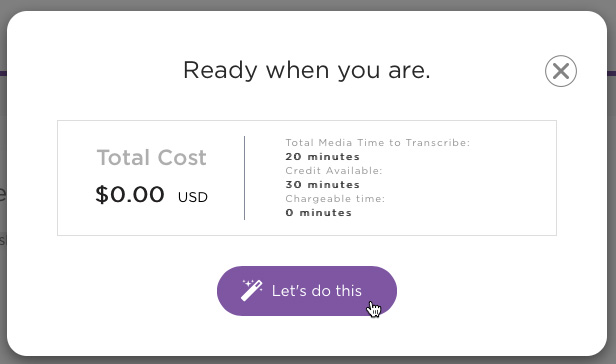Click the $0.00 cost amount
Viewport: 616px width, 364px height.
point(130,194)
